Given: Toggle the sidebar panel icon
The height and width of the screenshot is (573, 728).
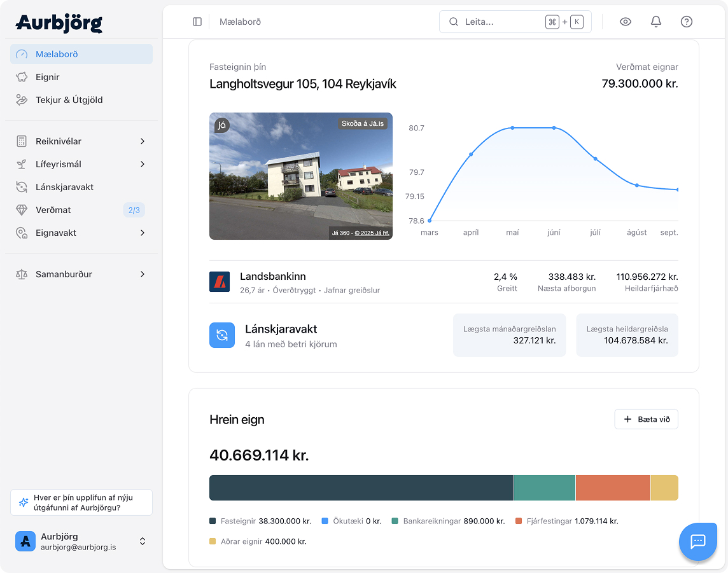Looking at the screenshot, I should click(197, 22).
